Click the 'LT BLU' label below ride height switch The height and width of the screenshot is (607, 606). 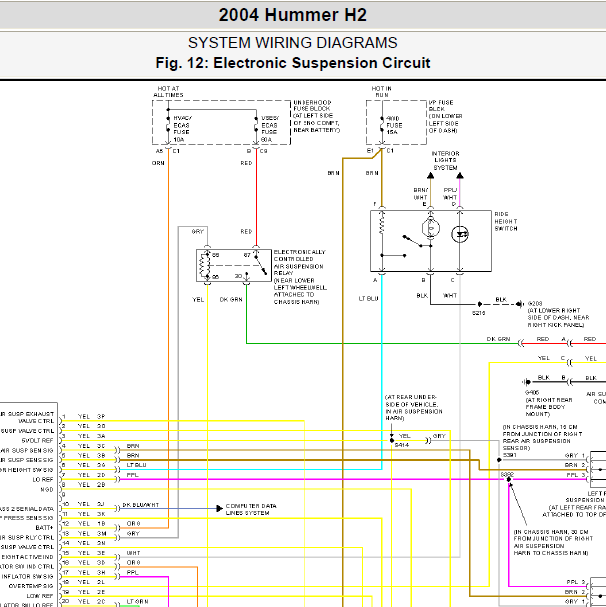tap(368, 299)
